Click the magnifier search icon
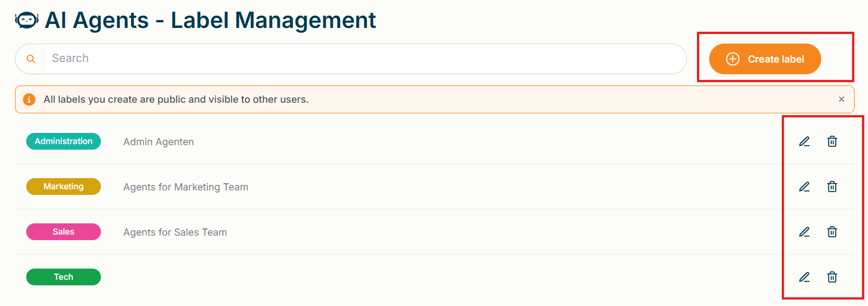 tap(31, 59)
